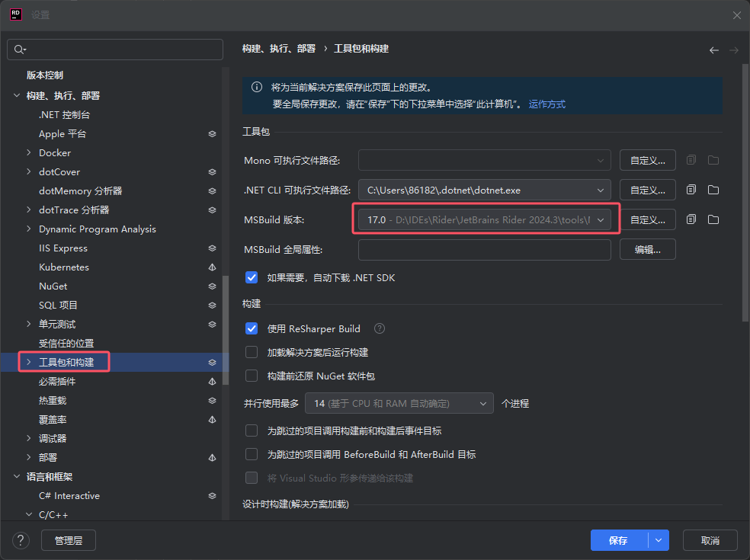750x560 pixels.
Task: Open the parallel process count dropdown
Action: click(399, 403)
